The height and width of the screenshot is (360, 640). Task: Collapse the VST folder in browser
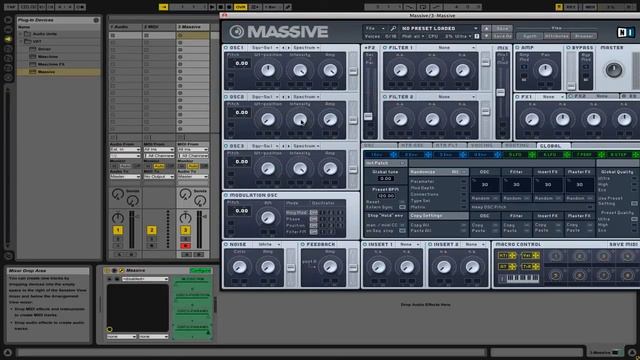point(21,41)
